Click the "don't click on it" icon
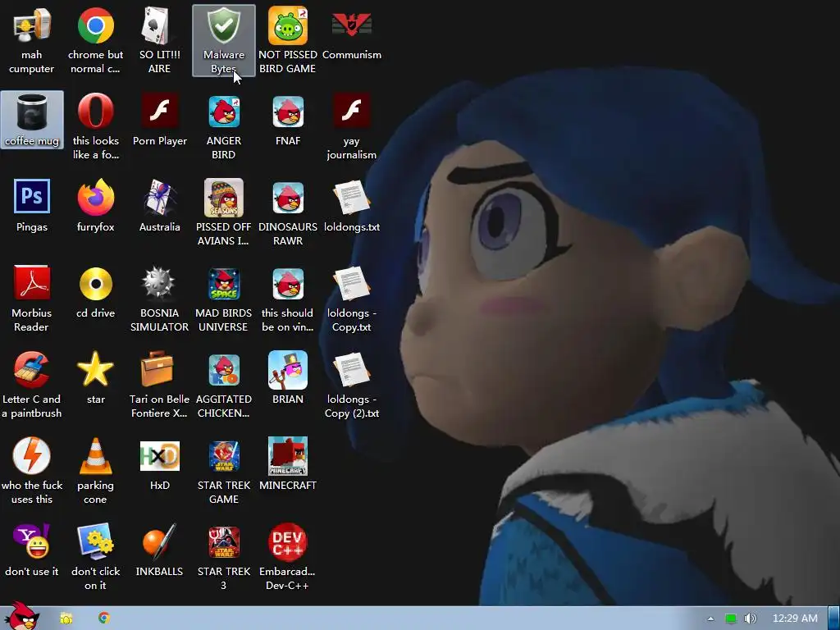This screenshot has width=840, height=630. point(95,558)
